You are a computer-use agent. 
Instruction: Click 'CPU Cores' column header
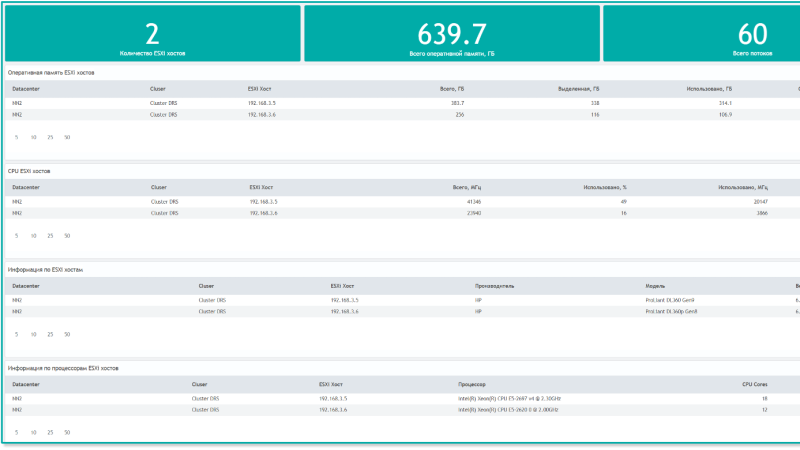click(x=755, y=385)
